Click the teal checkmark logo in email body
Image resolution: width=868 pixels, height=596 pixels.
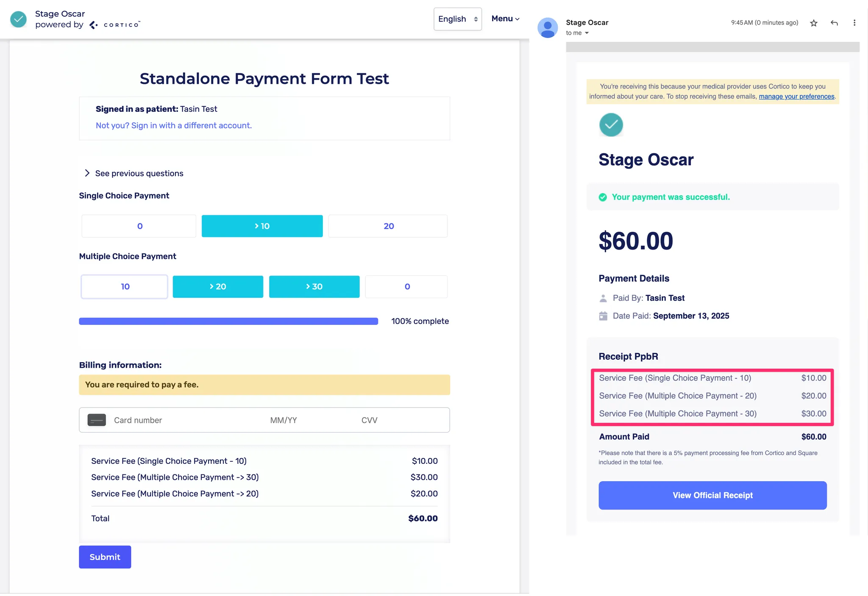pyautogui.click(x=611, y=125)
